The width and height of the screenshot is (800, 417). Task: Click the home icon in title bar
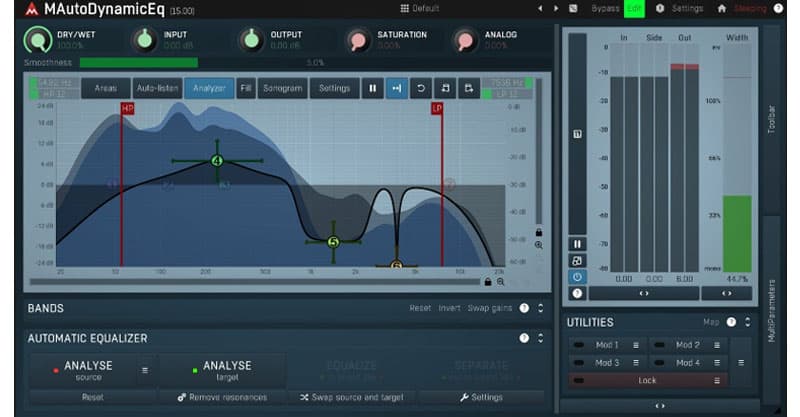coord(721,9)
